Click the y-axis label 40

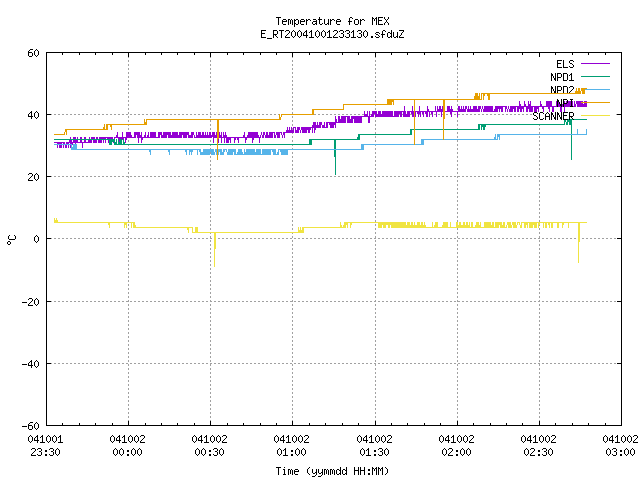click(x=33, y=115)
